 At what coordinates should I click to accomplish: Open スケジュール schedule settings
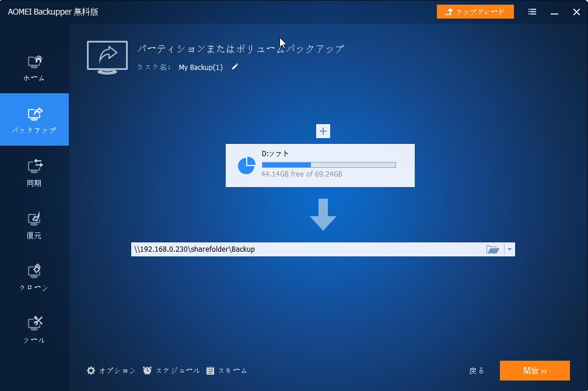pyautogui.click(x=171, y=371)
